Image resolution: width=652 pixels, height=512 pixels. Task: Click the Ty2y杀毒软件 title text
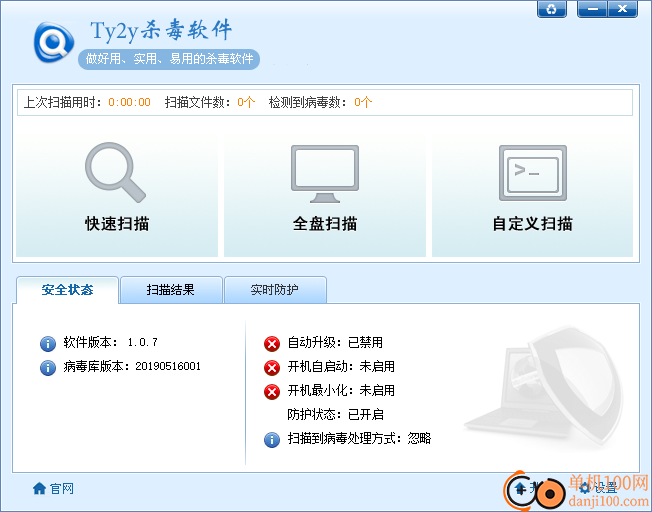click(x=161, y=31)
